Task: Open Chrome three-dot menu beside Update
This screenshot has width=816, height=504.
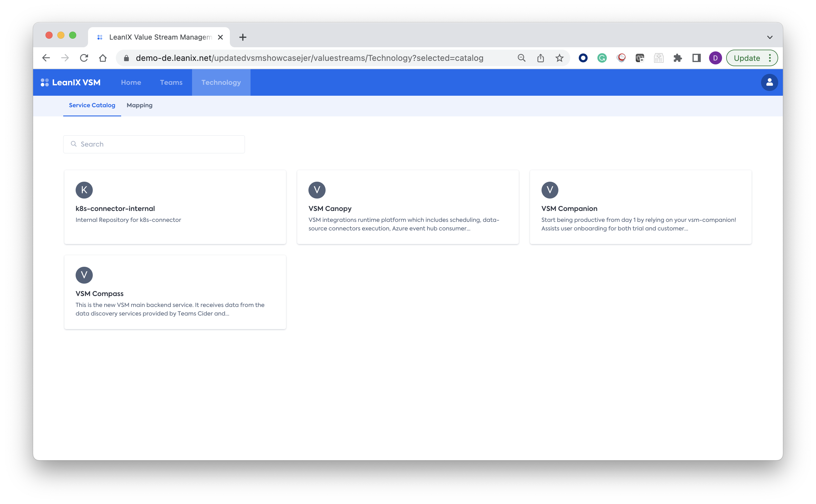Action: 770,58
